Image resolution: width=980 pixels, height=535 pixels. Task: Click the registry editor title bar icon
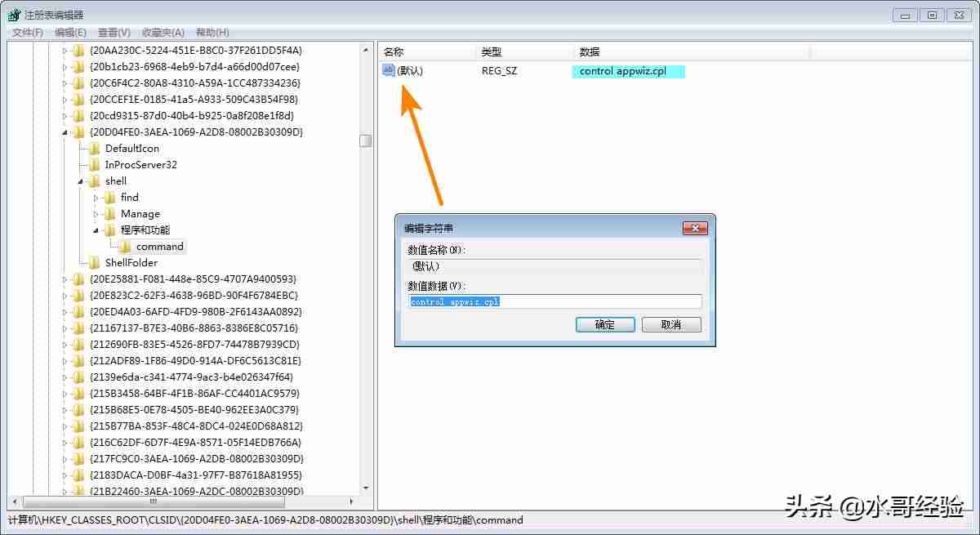15,15
